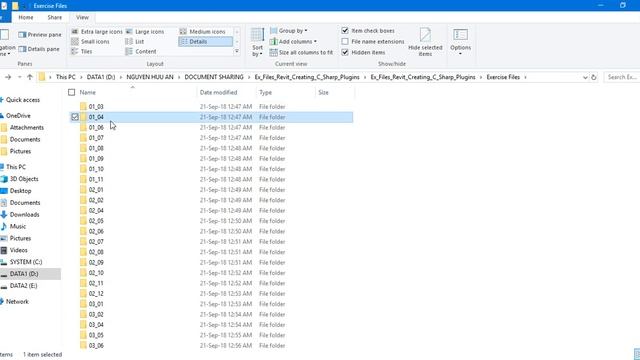Switch to Extra large icons layout

(x=97, y=31)
